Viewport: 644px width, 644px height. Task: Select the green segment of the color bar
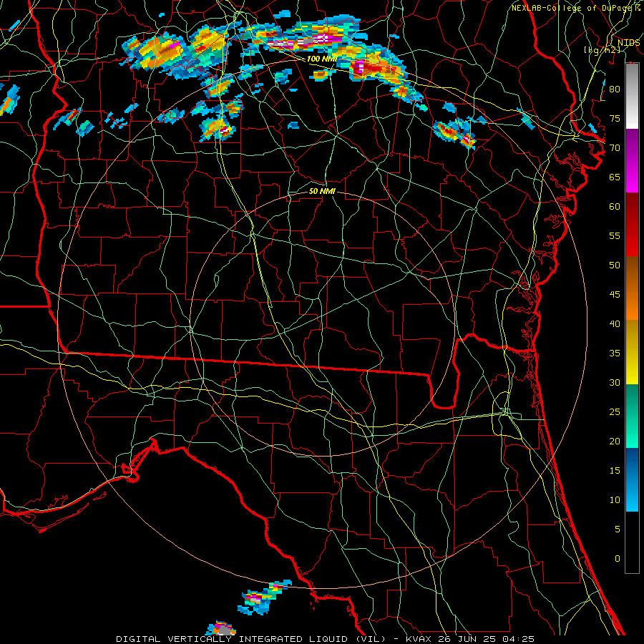click(x=632, y=416)
